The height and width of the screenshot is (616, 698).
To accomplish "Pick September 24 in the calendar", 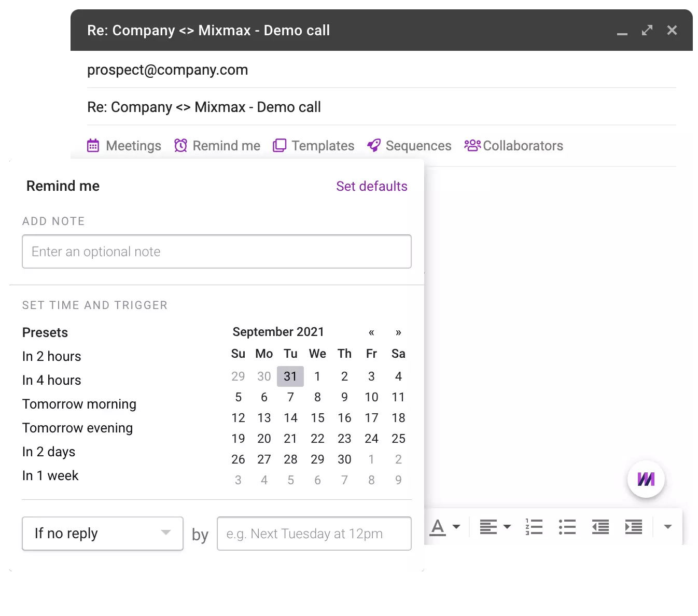I will click(x=371, y=439).
